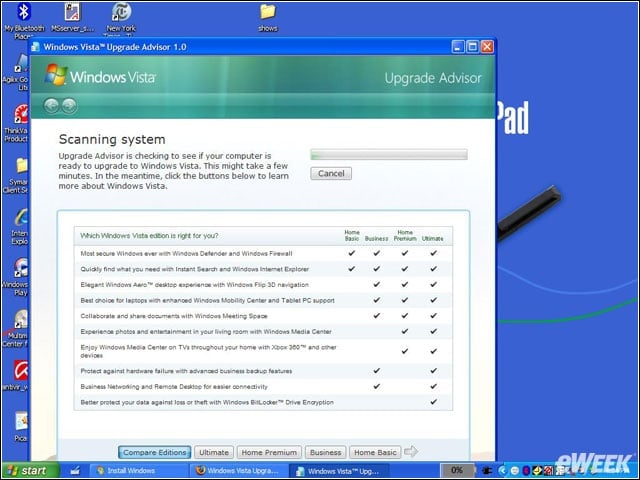Image resolution: width=640 pixels, height=480 pixels.
Task: Click the 'Better protect your data' BitLocker row
Action: pos(263,402)
